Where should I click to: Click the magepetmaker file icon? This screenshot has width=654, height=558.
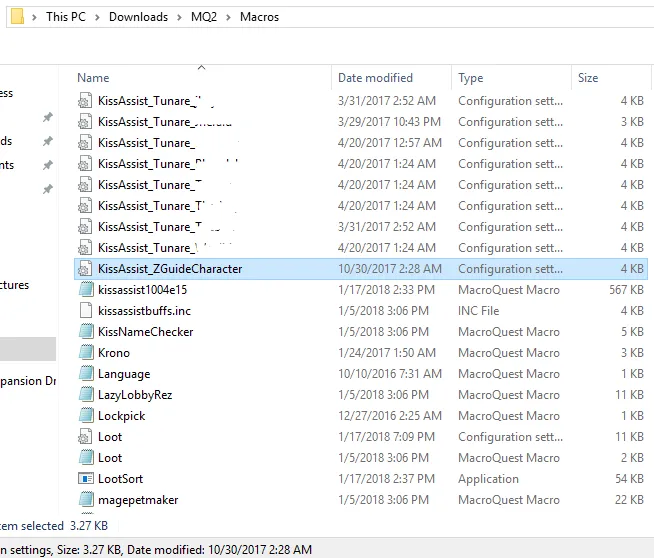(86, 500)
